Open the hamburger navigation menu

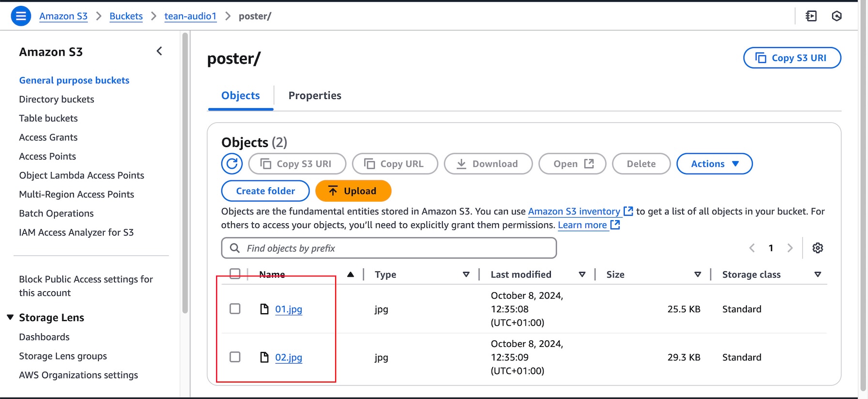click(21, 16)
